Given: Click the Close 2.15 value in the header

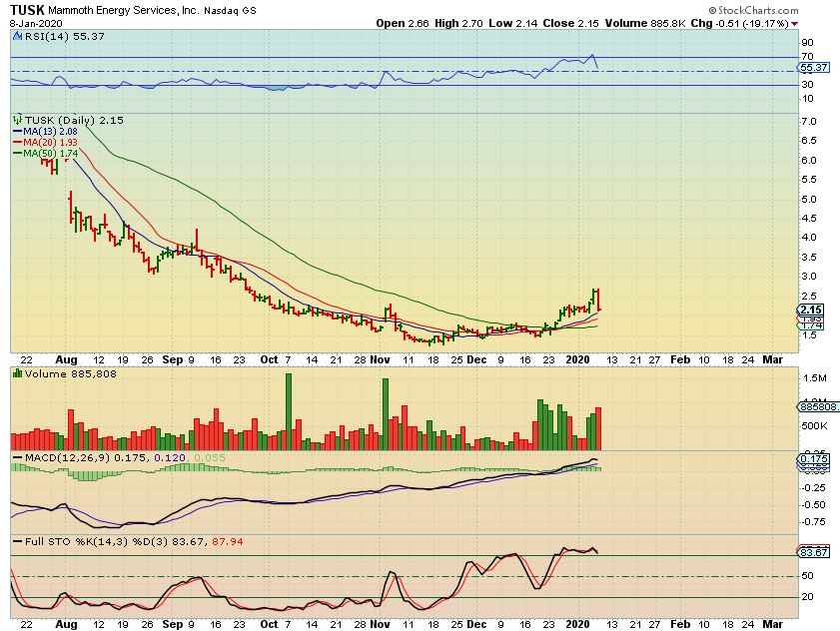Looking at the screenshot, I should pyautogui.click(x=570, y=24).
